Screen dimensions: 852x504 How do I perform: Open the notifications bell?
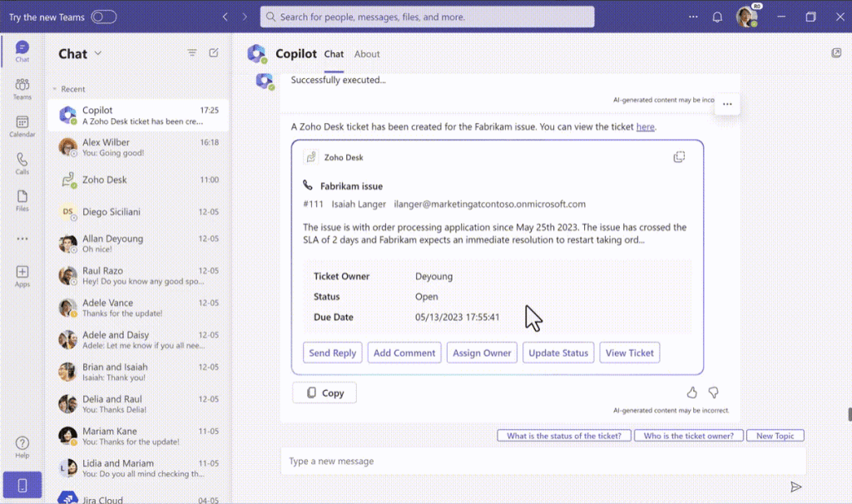point(717,17)
